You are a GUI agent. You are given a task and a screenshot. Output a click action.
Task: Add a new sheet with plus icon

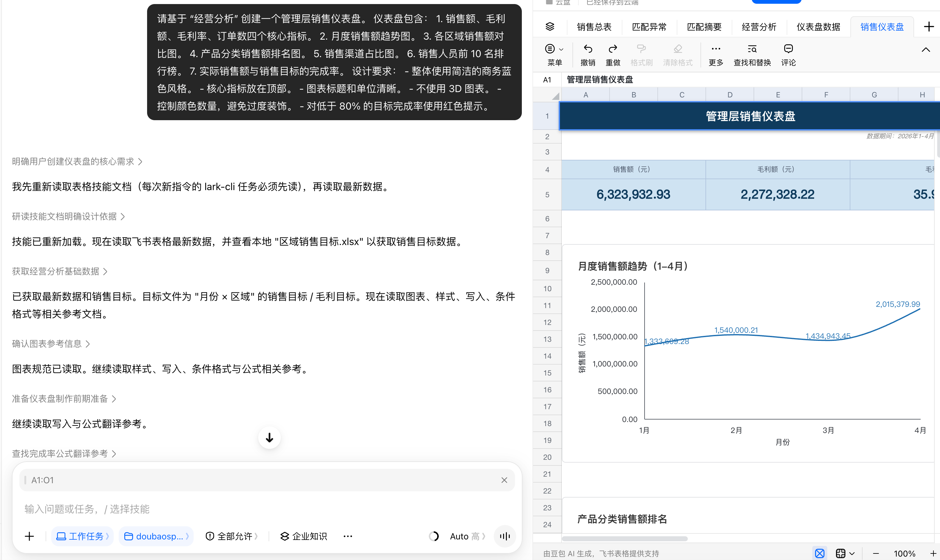coord(929,27)
